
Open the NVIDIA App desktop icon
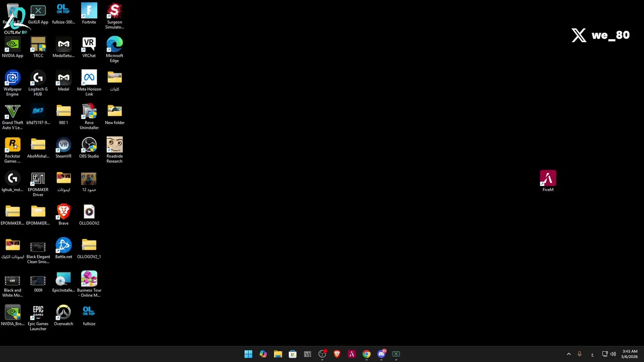(13, 48)
